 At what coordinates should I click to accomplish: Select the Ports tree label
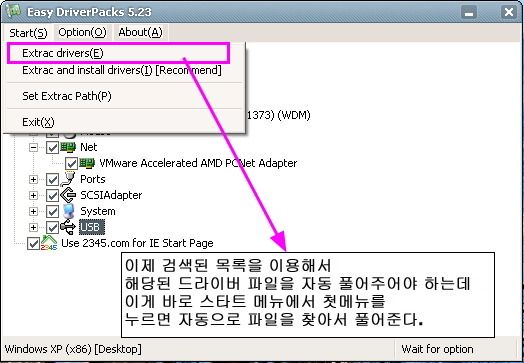point(93,179)
